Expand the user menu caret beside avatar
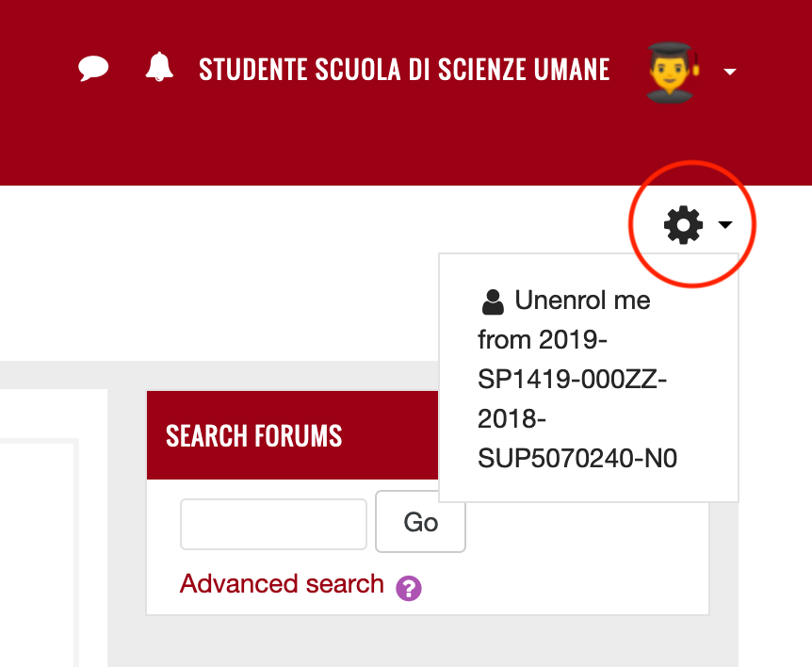 729,72
